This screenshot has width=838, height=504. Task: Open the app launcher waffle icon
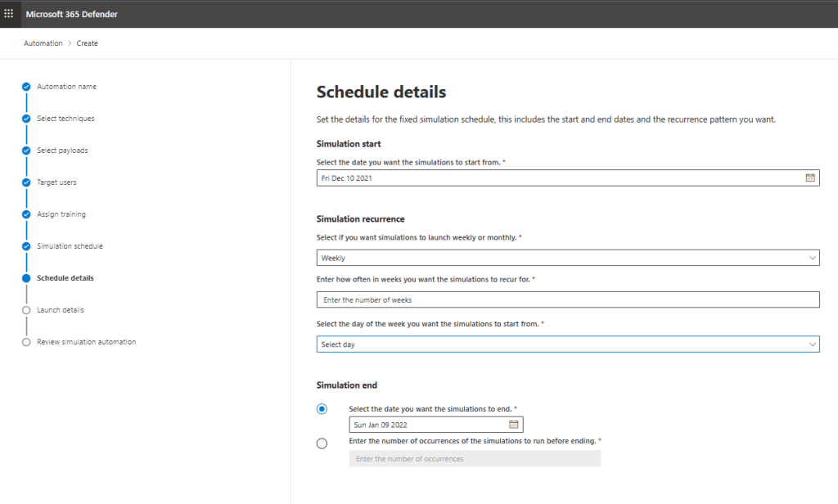[9, 14]
